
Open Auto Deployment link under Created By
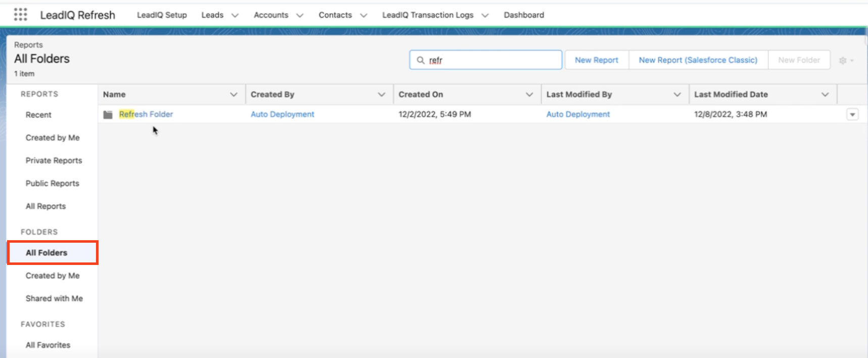pos(282,114)
